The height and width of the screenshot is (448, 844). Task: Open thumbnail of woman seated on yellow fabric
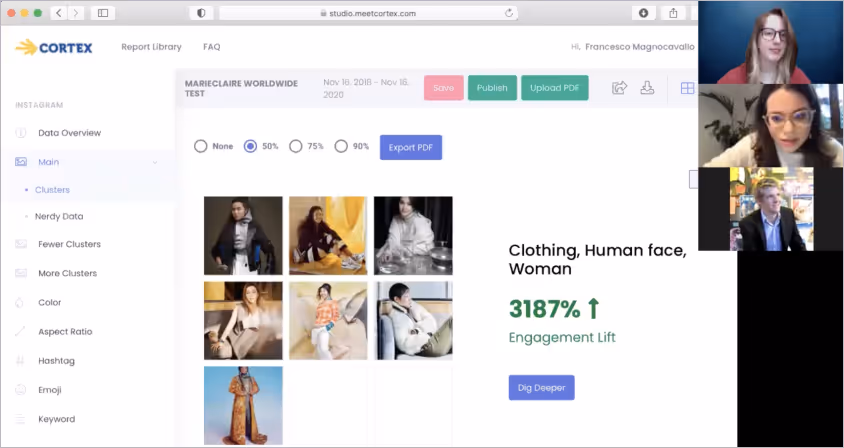point(328,235)
